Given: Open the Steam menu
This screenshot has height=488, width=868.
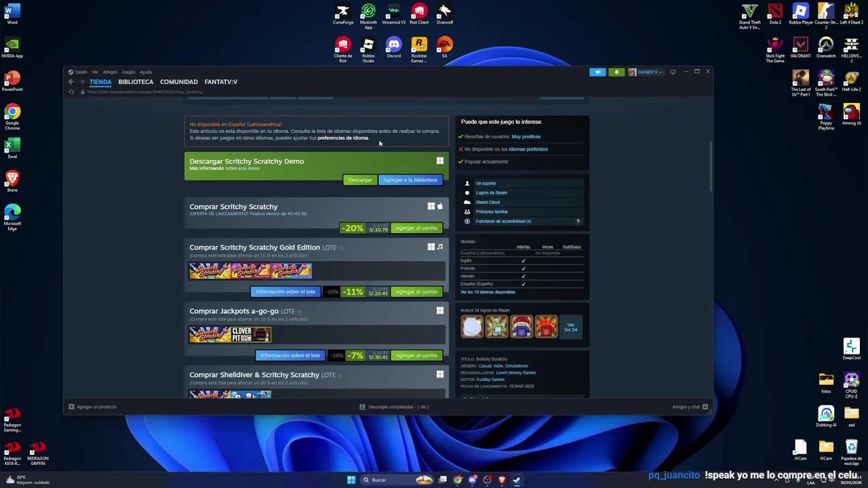Looking at the screenshot, I should click(81, 72).
